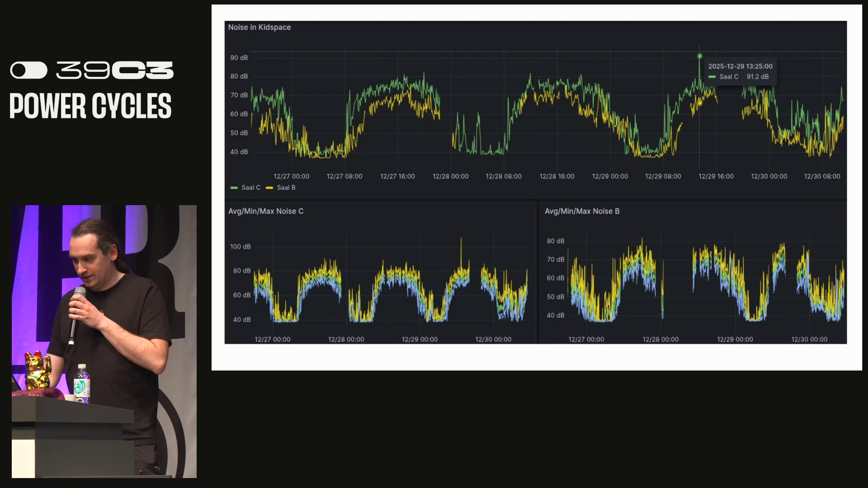Click the tooltip timestamp 2025-12-29 13:25:00

pos(740,66)
